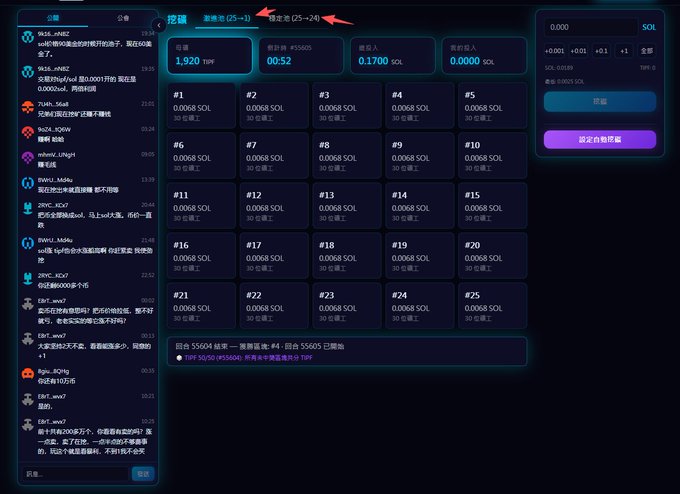Select the 激進池 (25→1) pool tab
The width and height of the screenshot is (680, 494).
(x=227, y=18)
